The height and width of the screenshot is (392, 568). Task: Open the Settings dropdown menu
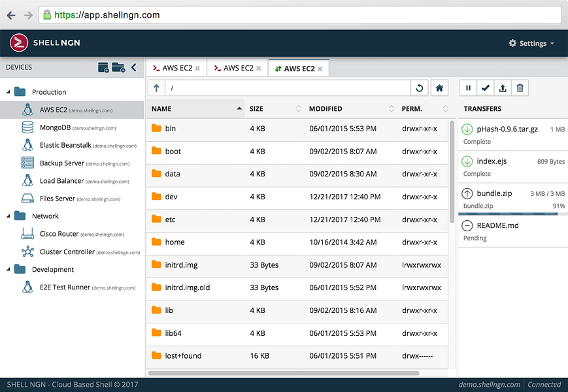[x=531, y=43]
